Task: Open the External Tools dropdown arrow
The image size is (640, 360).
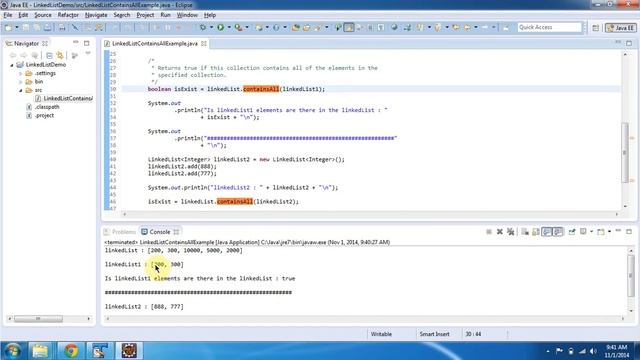Action: click(x=247, y=27)
